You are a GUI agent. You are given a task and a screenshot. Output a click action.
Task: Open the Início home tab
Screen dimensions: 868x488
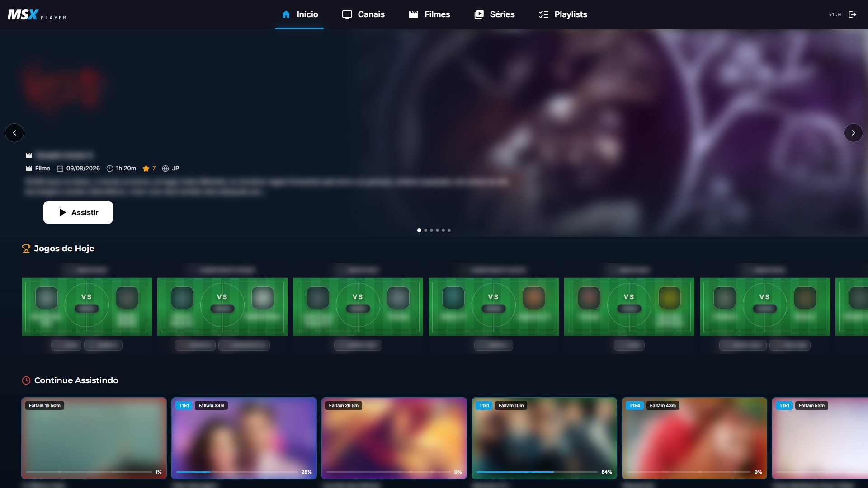pos(299,14)
